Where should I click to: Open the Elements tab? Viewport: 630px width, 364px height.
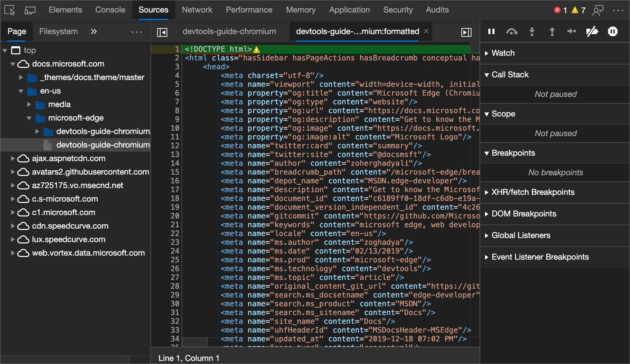tap(65, 10)
